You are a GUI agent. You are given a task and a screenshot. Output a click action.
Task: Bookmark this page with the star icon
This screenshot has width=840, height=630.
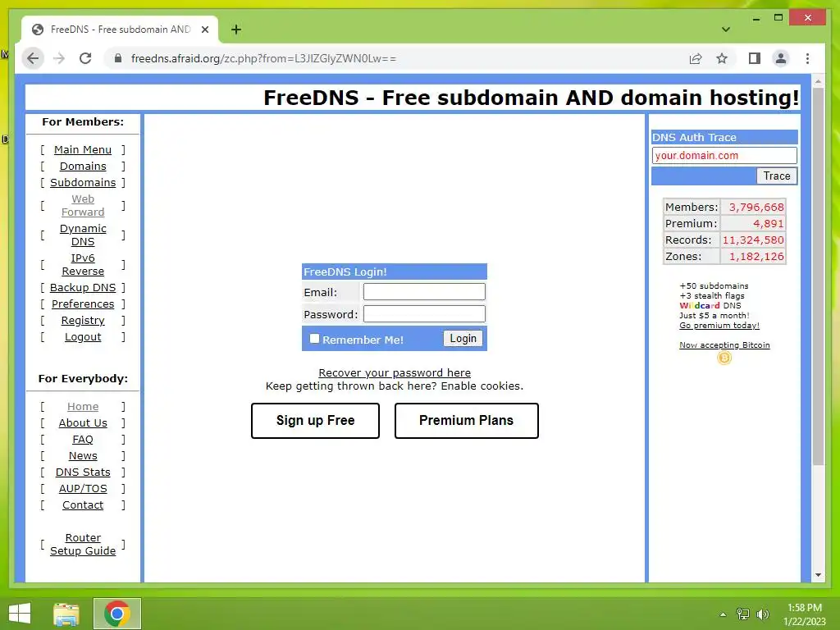point(722,58)
